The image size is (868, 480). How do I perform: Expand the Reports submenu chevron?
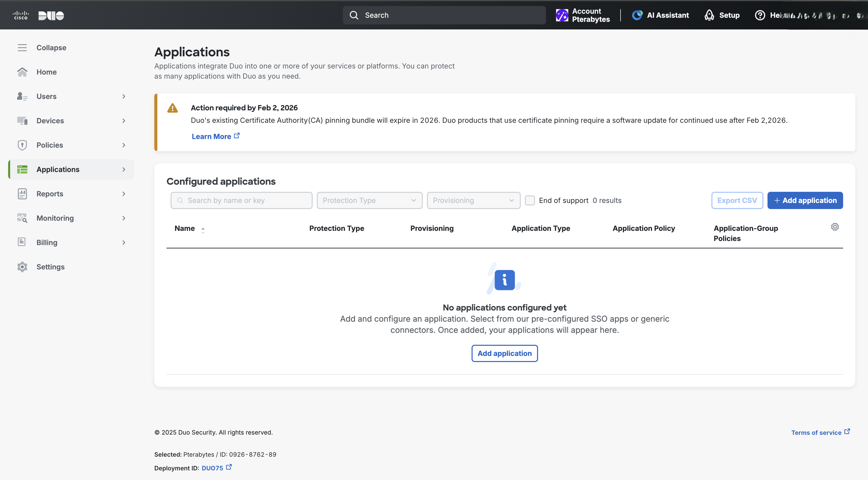124,194
